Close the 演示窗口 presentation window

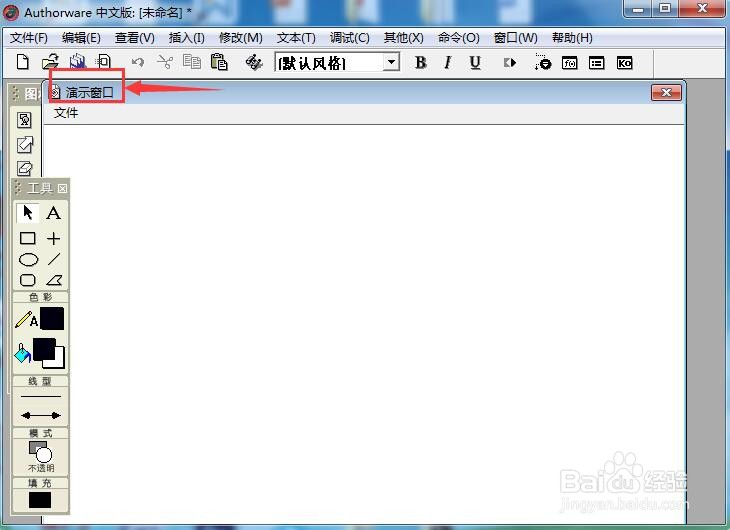pyautogui.click(x=666, y=92)
